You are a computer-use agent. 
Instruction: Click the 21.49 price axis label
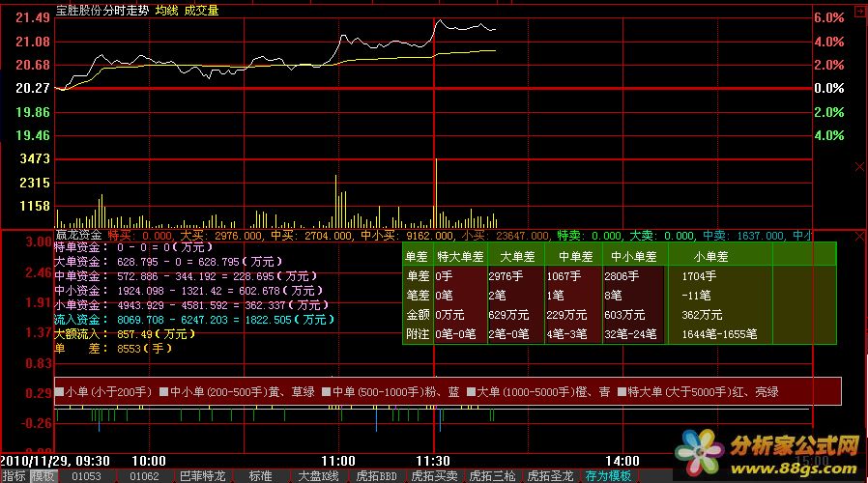point(33,17)
